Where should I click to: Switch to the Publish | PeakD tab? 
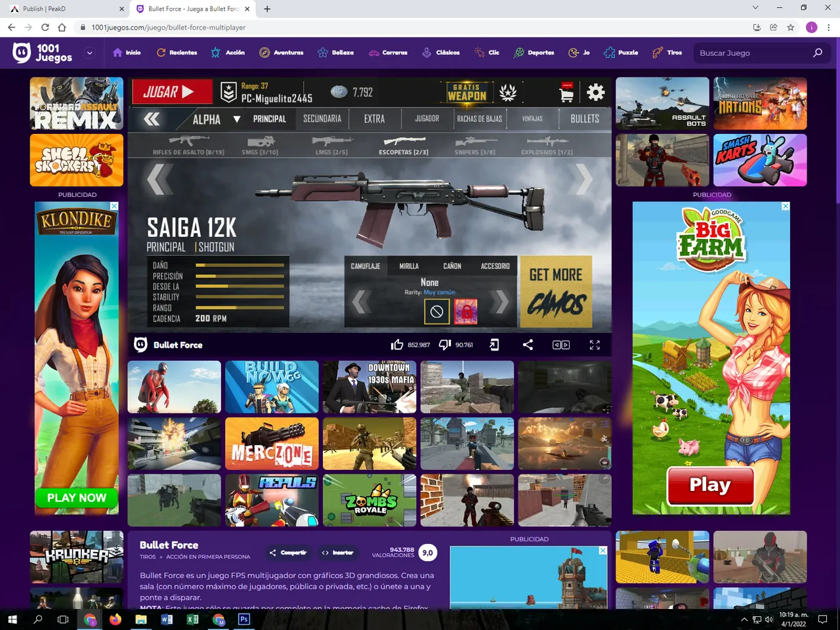pyautogui.click(x=66, y=9)
